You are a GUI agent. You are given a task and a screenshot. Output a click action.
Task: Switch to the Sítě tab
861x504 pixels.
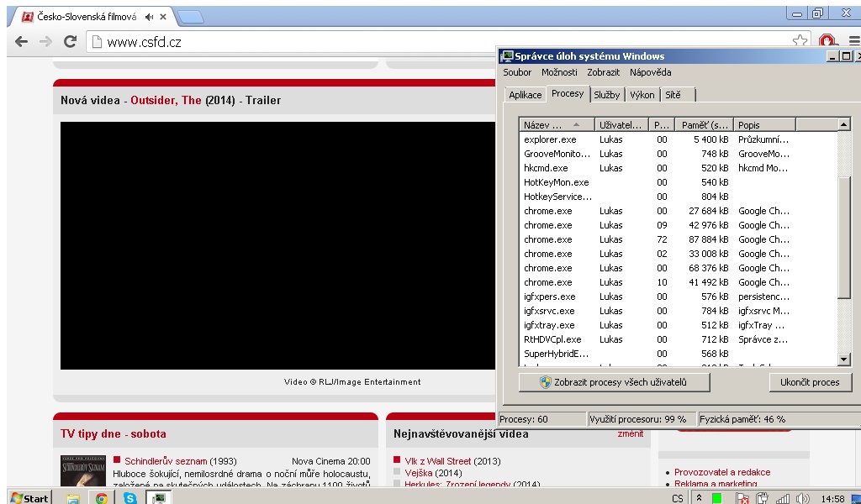678,95
